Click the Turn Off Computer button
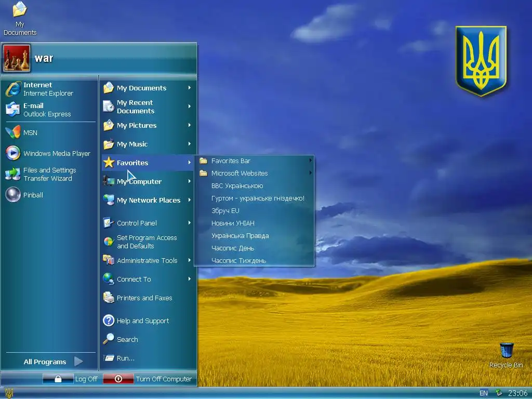Screen dimensions: 532x399 tap(148, 379)
